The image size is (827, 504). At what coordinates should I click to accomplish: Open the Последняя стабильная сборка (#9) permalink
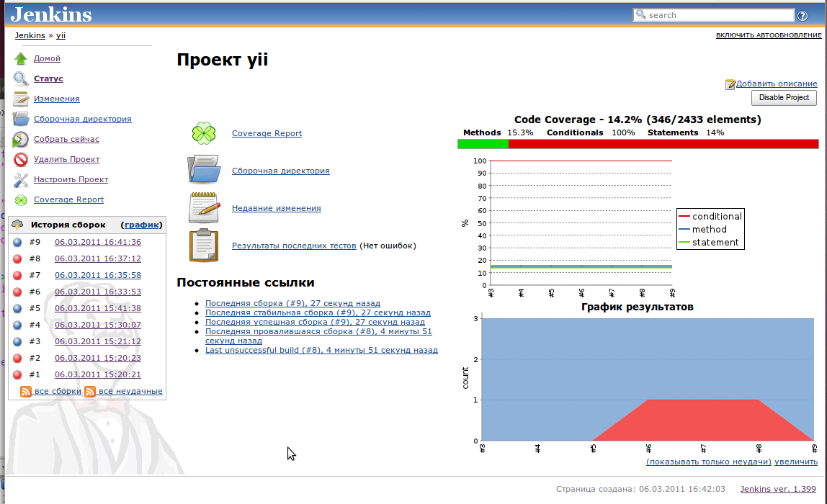pos(318,312)
